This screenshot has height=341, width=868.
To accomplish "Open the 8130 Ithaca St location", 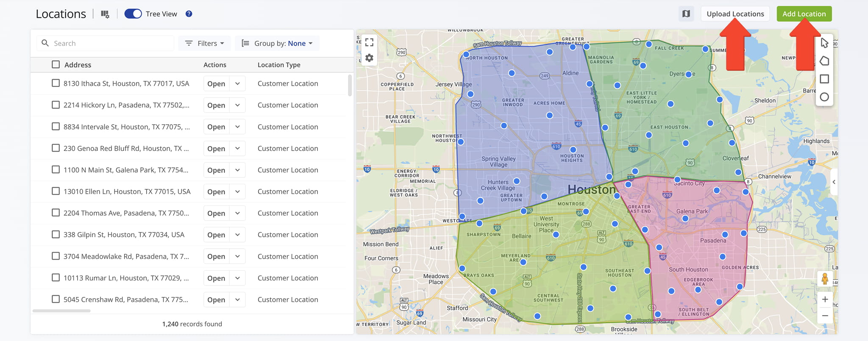I will (x=216, y=83).
